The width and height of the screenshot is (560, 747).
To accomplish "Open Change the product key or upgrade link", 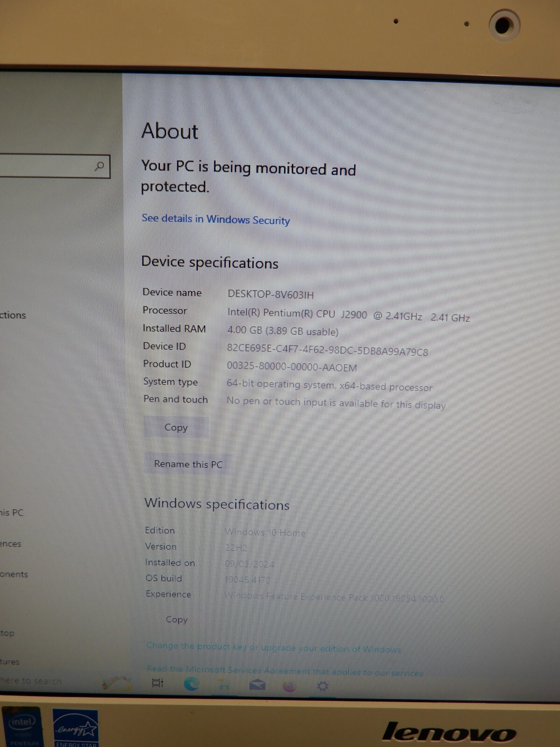I will tap(273, 647).
